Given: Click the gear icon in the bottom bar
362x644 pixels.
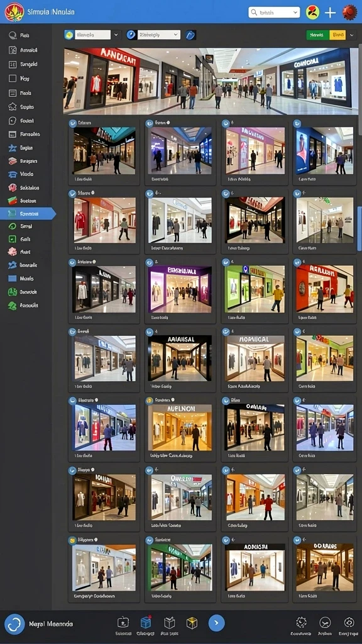Looking at the screenshot, I should click(x=301, y=622).
